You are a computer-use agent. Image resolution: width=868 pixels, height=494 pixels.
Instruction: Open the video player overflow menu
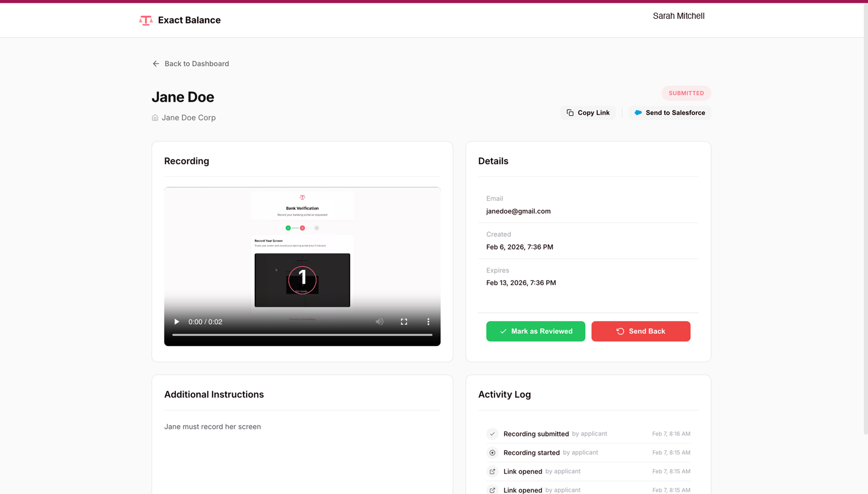pyautogui.click(x=428, y=322)
